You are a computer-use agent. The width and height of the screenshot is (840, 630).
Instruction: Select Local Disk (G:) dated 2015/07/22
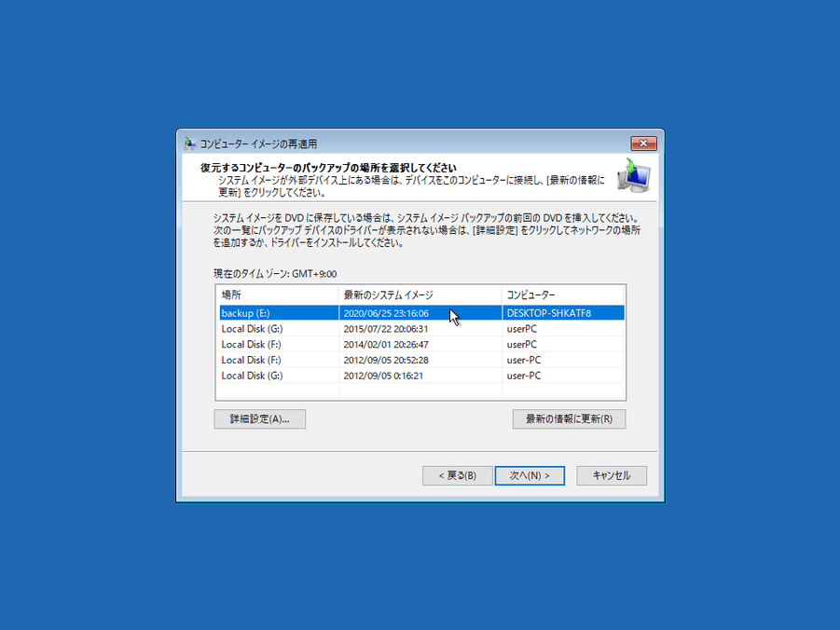tap(421, 328)
